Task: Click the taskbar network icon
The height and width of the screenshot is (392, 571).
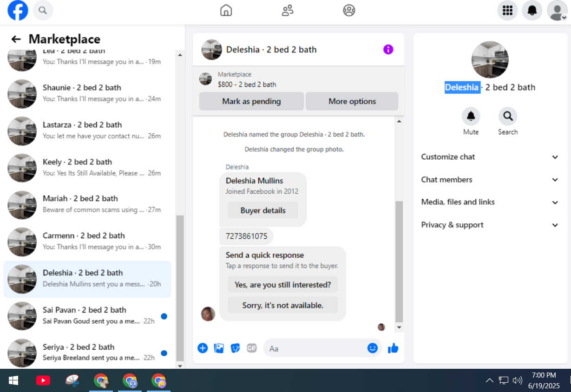Action: [504, 380]
